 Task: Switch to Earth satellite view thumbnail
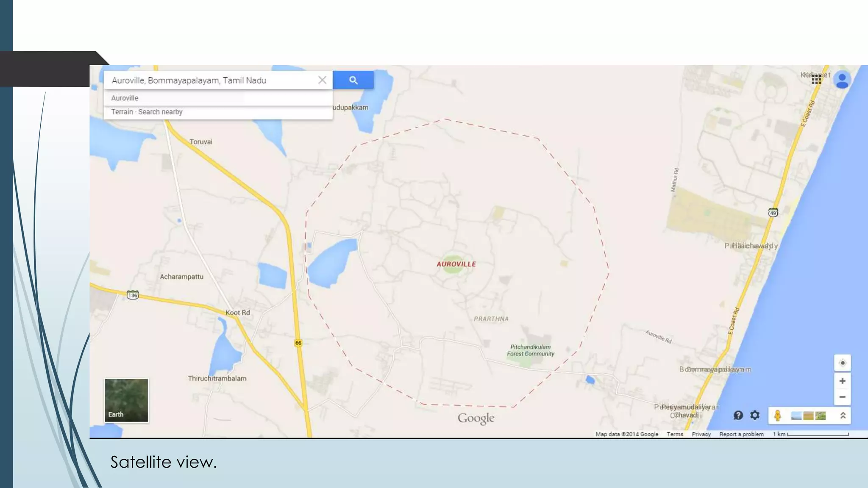(x=126, y=400)
